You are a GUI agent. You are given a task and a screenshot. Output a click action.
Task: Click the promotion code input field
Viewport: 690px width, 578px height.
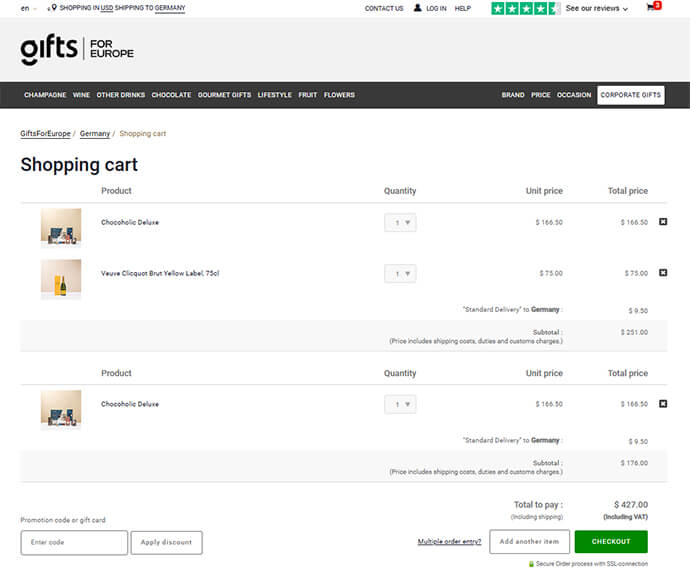click(x=74, y=543)
